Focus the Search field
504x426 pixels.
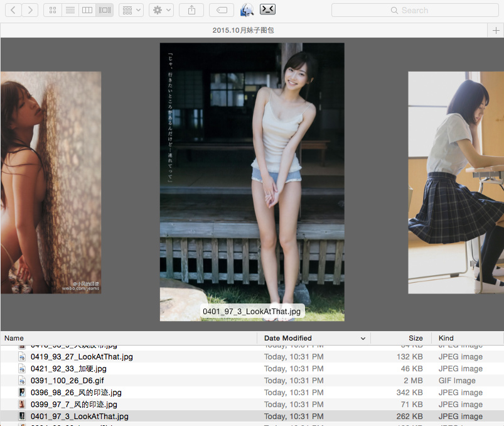(x=415, y=10)
